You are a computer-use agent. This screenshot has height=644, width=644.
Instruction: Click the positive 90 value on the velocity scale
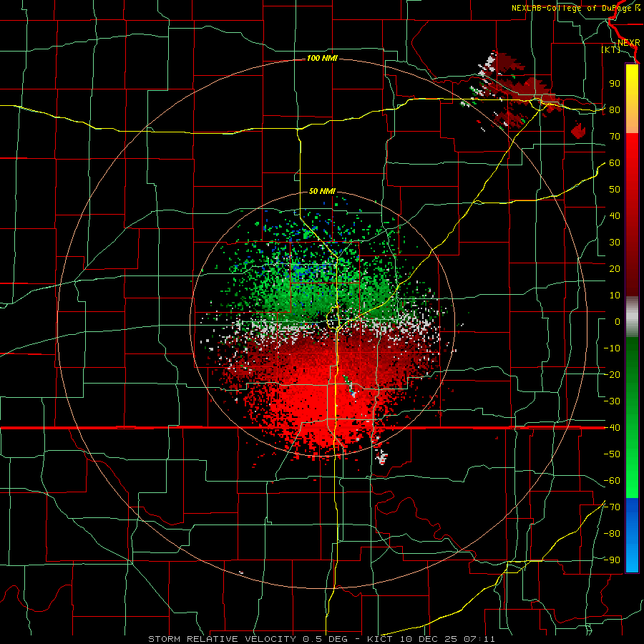pos(615,84)
